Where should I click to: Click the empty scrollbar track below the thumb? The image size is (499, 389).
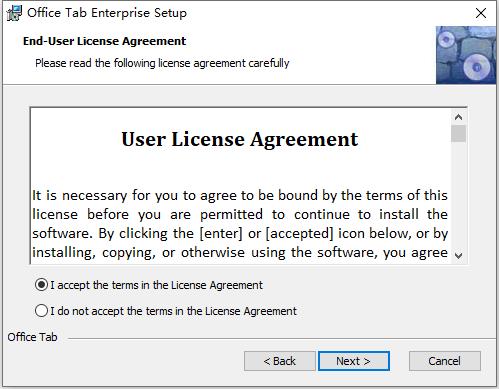click(x=458, y=196)
